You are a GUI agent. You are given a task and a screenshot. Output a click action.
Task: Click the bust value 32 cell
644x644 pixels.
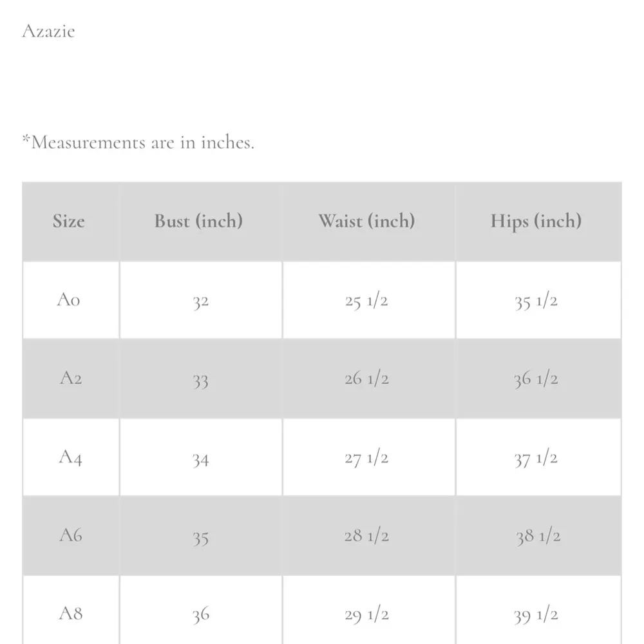pos(200,301)
